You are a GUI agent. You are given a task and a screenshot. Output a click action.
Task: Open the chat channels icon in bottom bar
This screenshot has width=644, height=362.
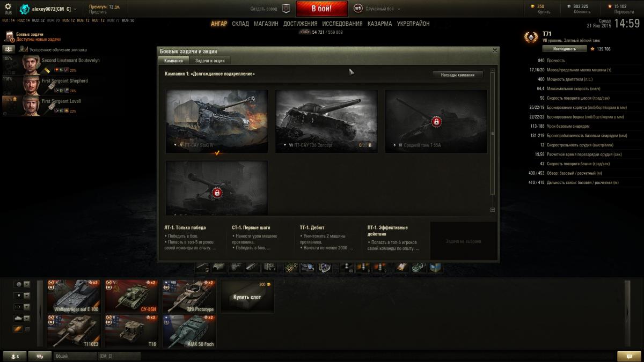(x=40, y=356)
